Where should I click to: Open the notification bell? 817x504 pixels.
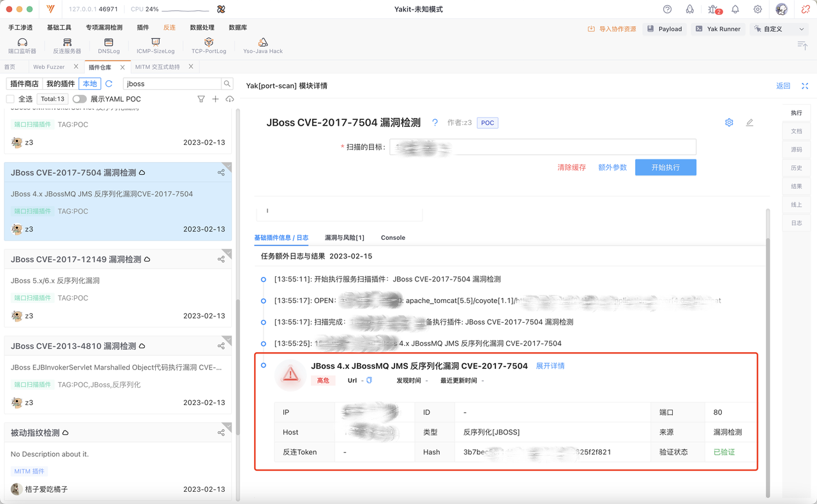tap(735, 10)
